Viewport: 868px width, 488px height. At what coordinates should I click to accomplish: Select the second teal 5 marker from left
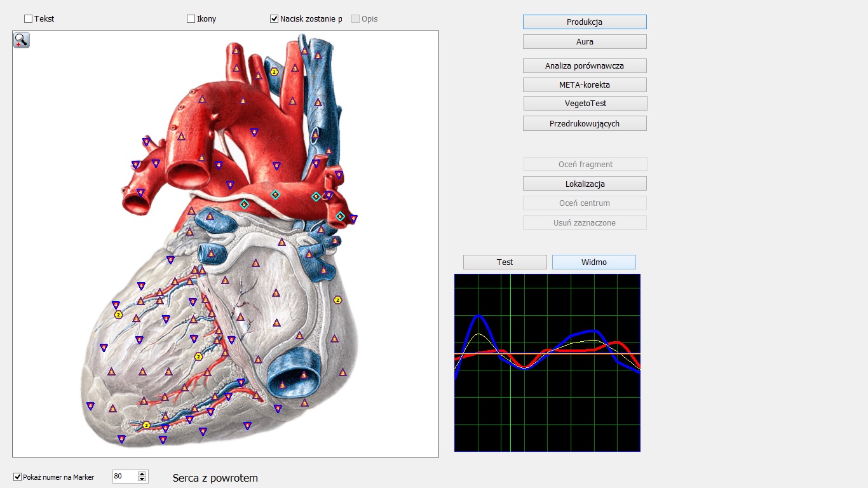pos(275,194)
